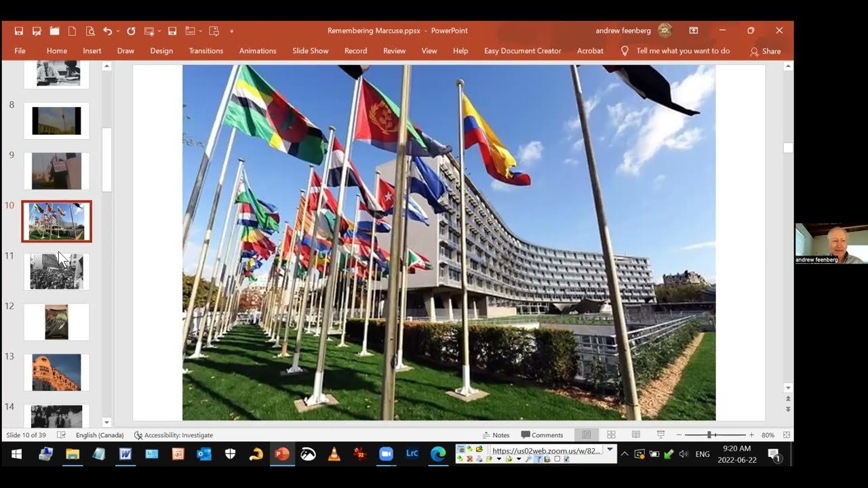Viewport: 868px width, 488px height.
Task: Open Word from the taskbar
Action: 125,455
